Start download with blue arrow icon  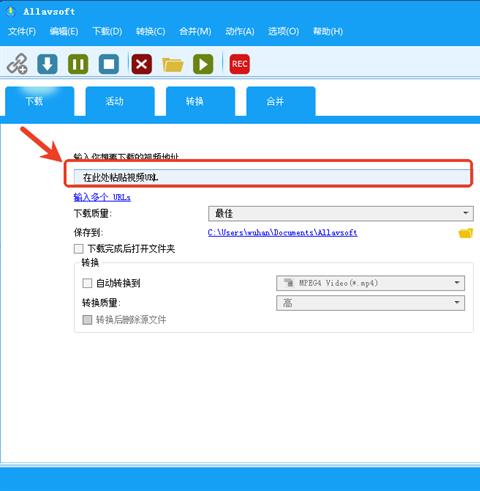point(47,64)
